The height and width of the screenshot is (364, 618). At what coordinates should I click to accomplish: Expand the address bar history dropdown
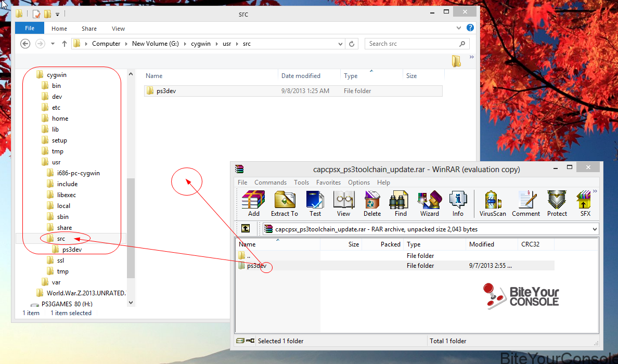point(341,44)
